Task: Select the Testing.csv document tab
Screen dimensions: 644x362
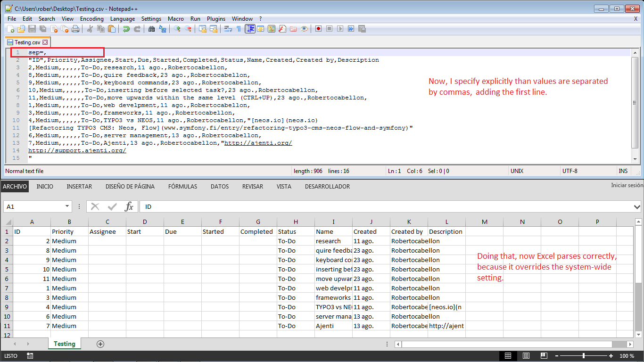Action: pos(27,42)
